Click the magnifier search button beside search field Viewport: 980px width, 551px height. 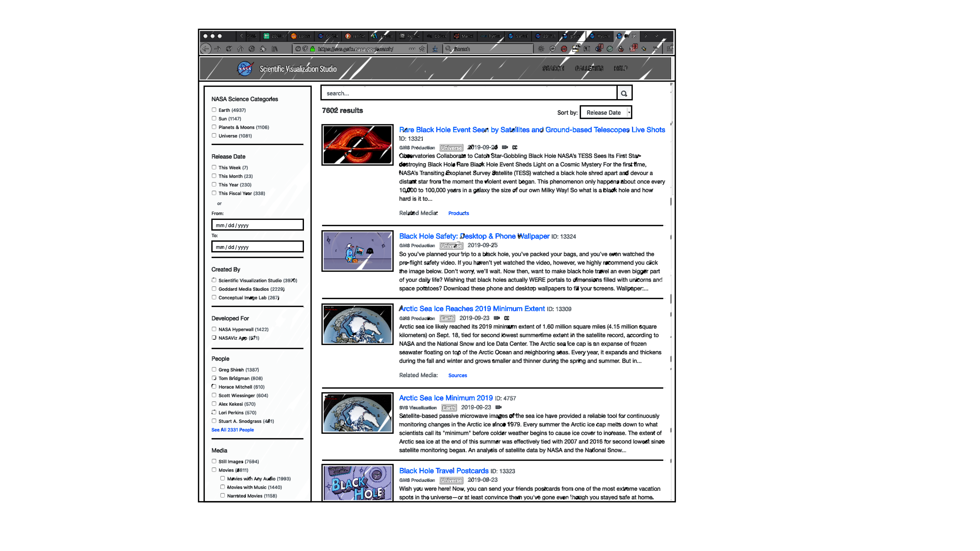coord(624,93)
